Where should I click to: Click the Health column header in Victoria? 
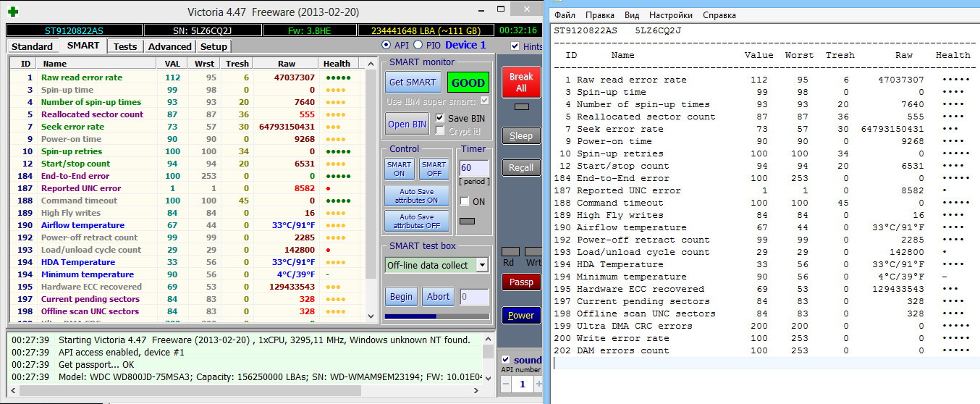pos(337,64)
